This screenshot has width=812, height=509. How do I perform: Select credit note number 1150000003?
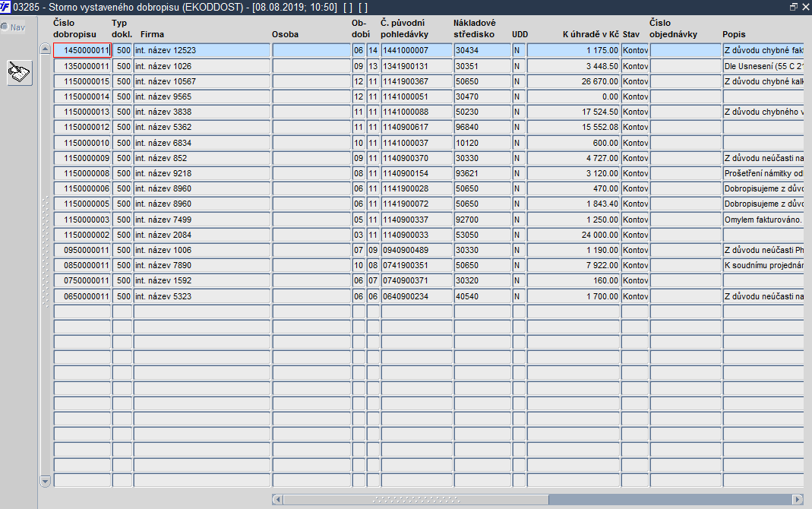point(82,220)
